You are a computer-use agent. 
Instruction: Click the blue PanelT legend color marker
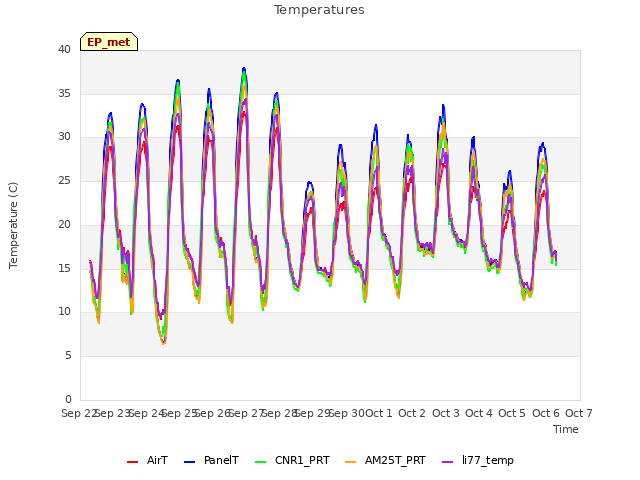tap(190, 462)
